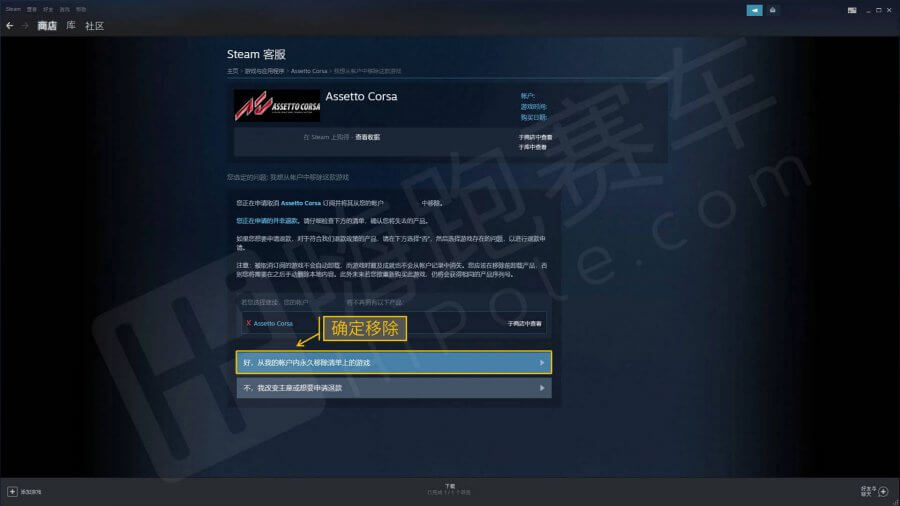Go back with the left arrow
Screen dimensions: 900x506
click(x=9, y=26)
